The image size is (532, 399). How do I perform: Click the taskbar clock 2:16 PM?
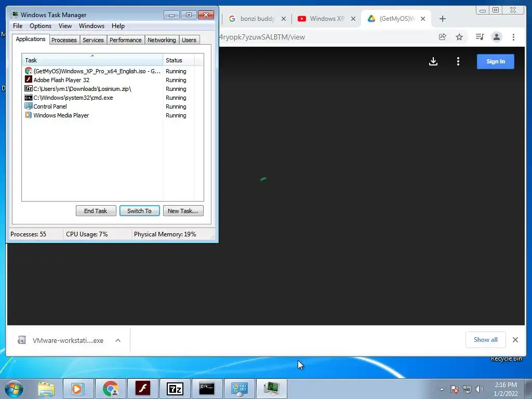(x=506, y=389)
